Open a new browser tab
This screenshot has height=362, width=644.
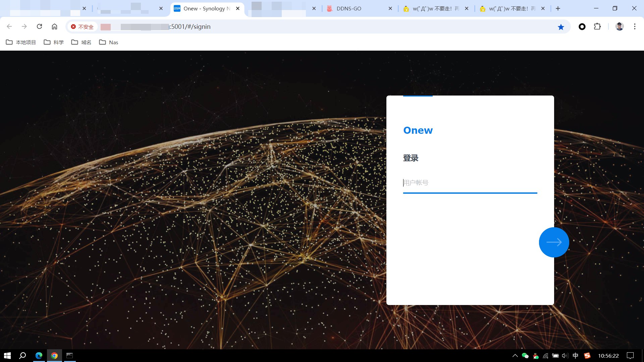tap(558, 9)
